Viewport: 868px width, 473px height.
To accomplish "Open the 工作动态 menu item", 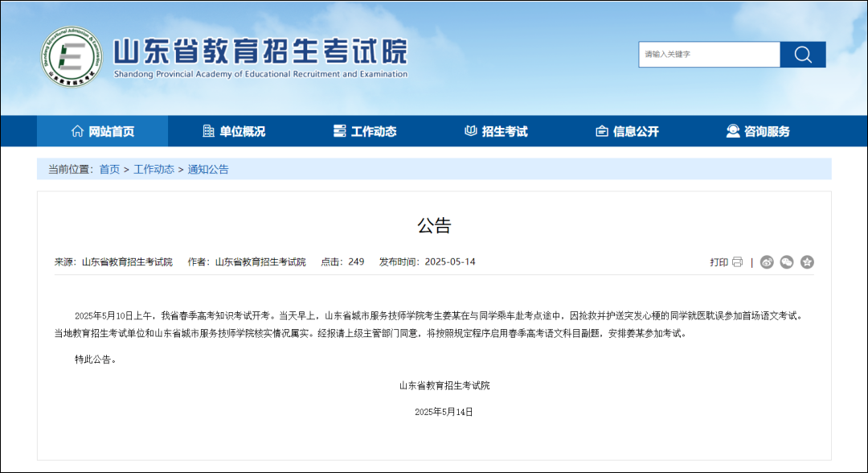I will [365, 131].
